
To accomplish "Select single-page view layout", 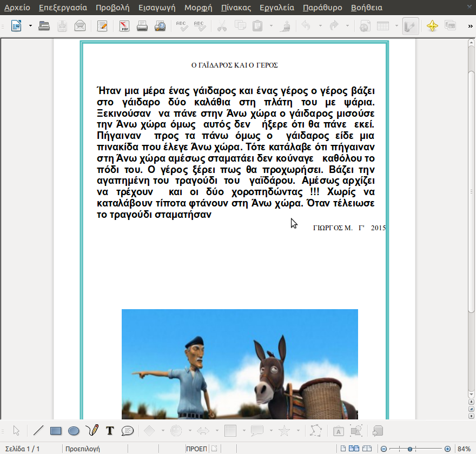I will 343,449.
